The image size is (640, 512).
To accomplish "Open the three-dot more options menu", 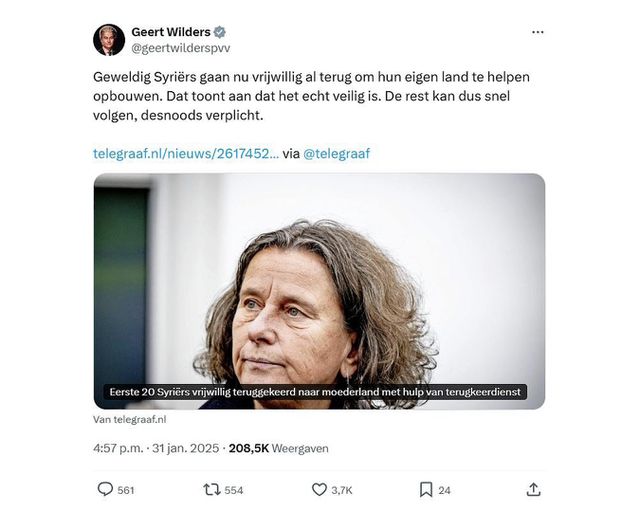I will (538, 32).
